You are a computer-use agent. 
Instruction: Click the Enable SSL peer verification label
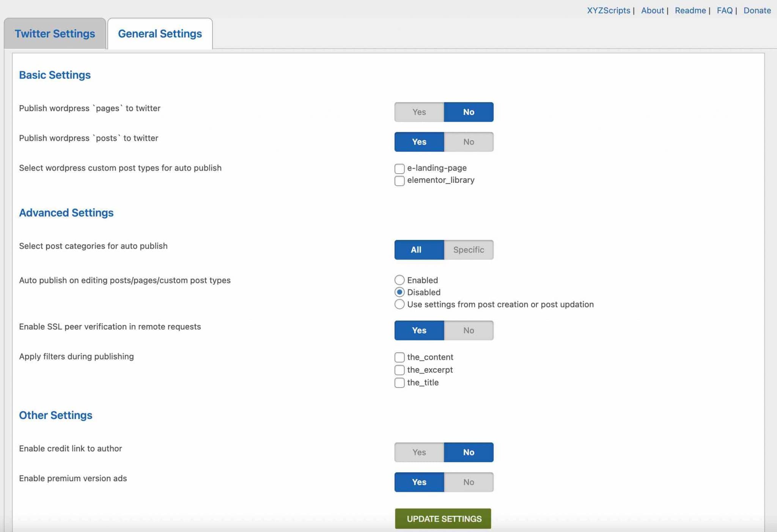(110, 326)
